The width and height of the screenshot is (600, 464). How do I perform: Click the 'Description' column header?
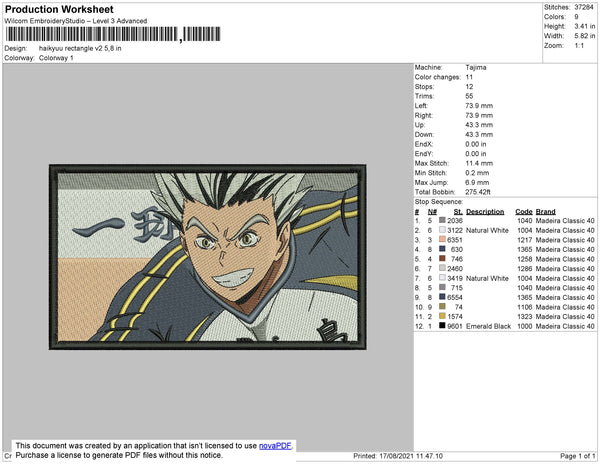(485, 212)
